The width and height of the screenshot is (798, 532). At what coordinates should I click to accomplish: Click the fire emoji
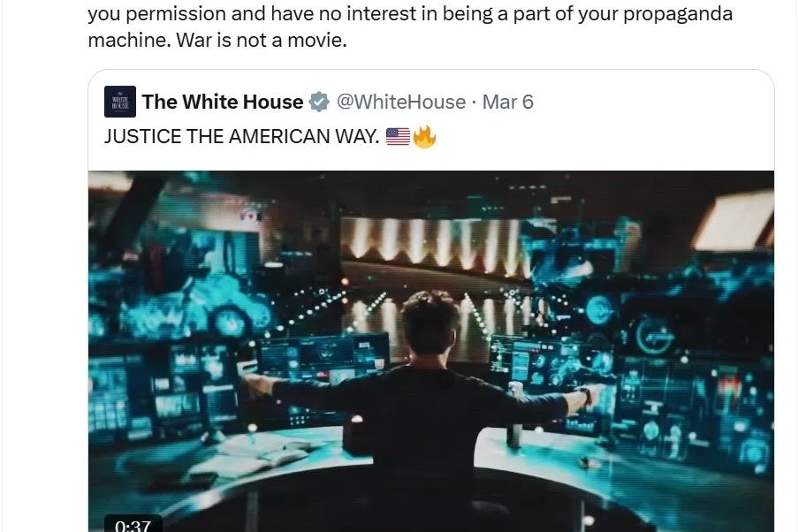[424, 136]
